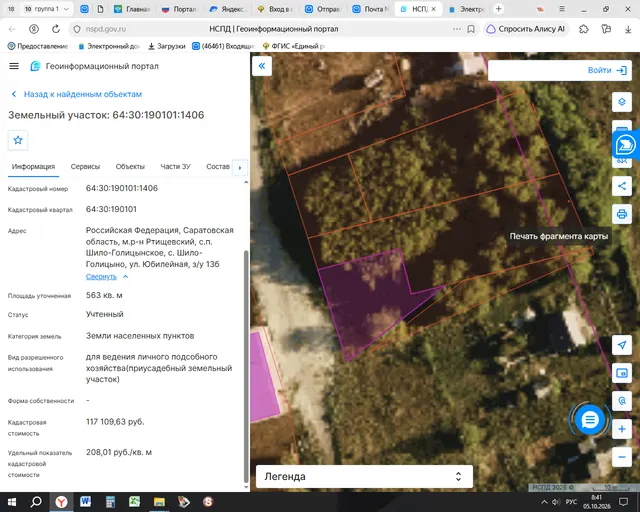
Task: Open Word from the taskbar
Action: point(85,502)
